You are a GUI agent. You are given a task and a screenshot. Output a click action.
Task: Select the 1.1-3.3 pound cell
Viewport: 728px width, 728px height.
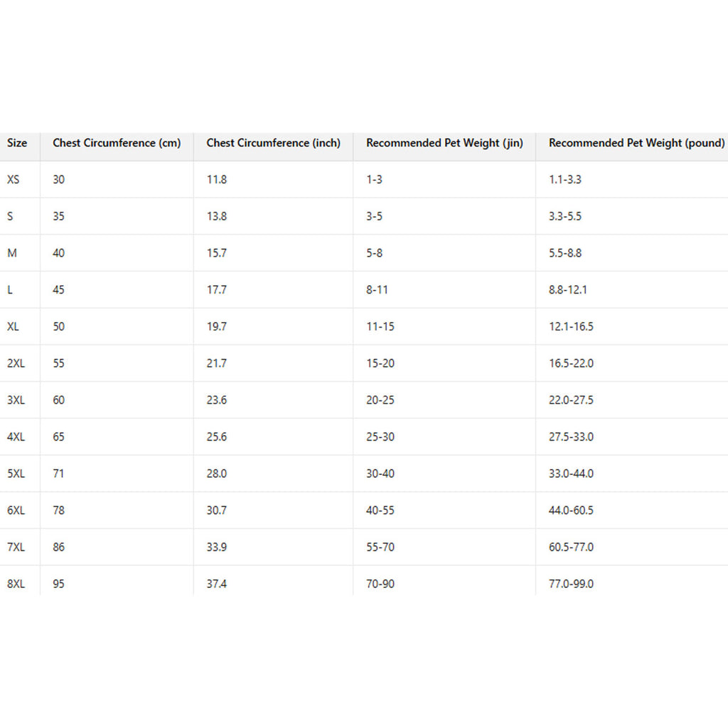(x=565, y=180)
